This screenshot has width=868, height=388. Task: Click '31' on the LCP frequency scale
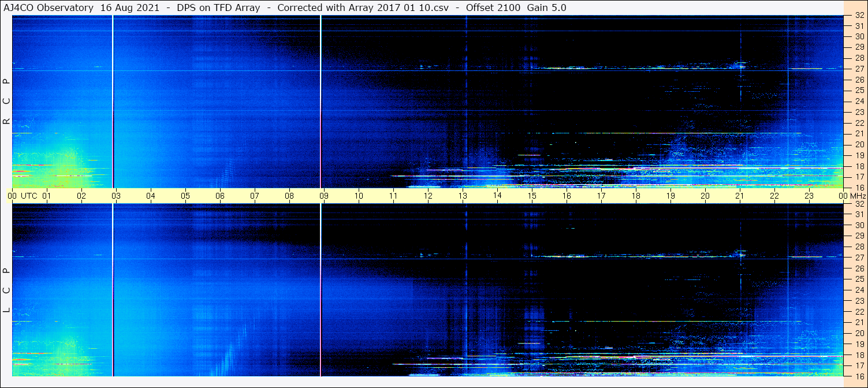click(859, 214)
